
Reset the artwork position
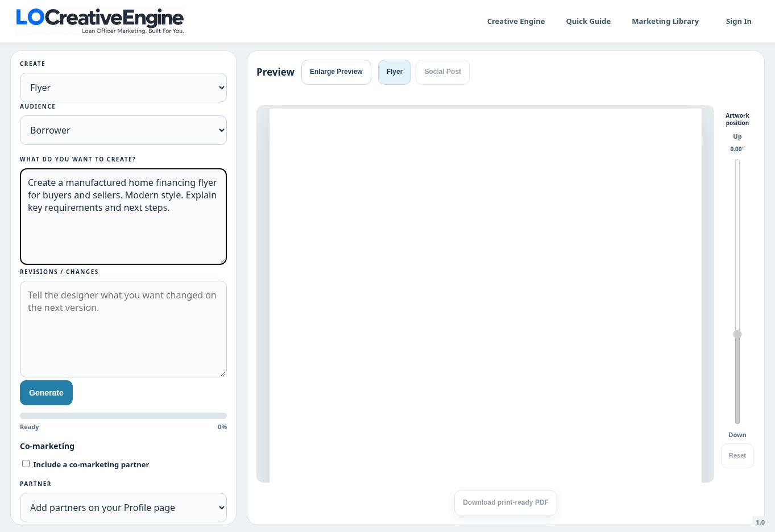click(737, 456)
